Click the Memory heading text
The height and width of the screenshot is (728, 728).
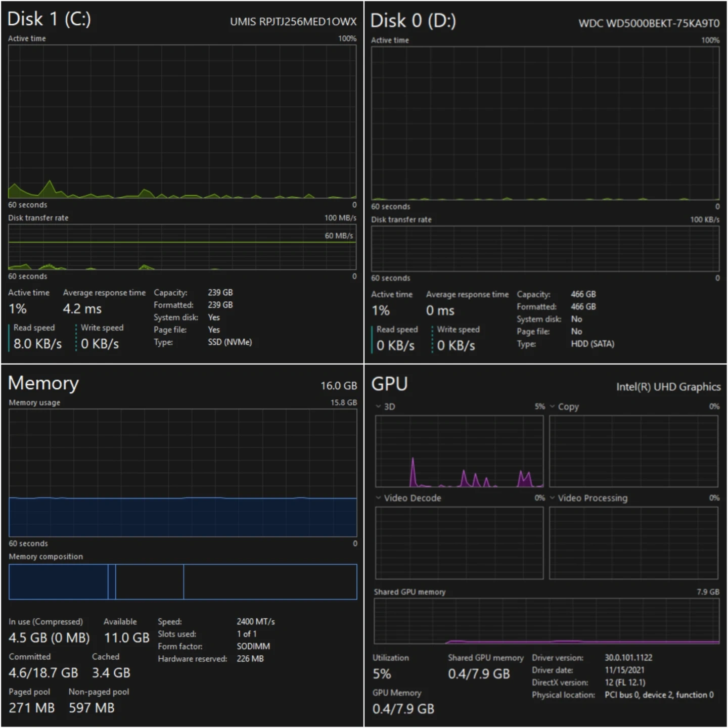(x=43, y=383)
